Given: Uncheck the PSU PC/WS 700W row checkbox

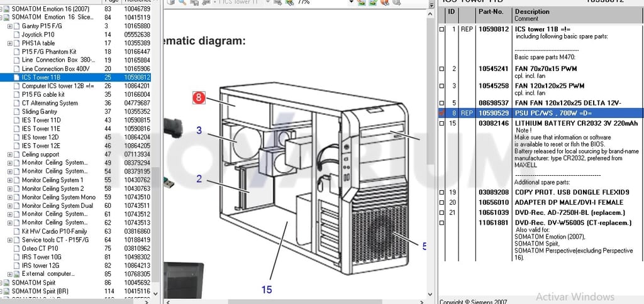Looking at the screenshot, I should click(442, 113).
